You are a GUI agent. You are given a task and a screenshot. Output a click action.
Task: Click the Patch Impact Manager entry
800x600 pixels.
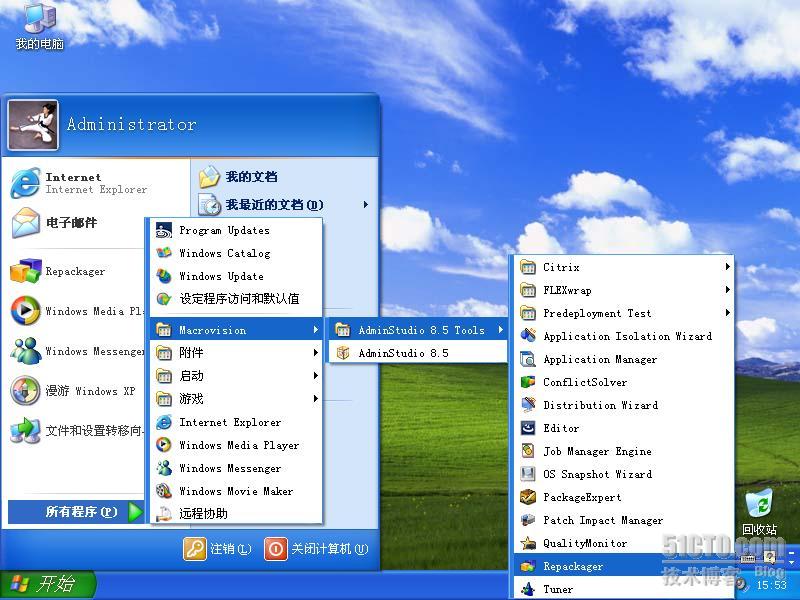(602, 520)
